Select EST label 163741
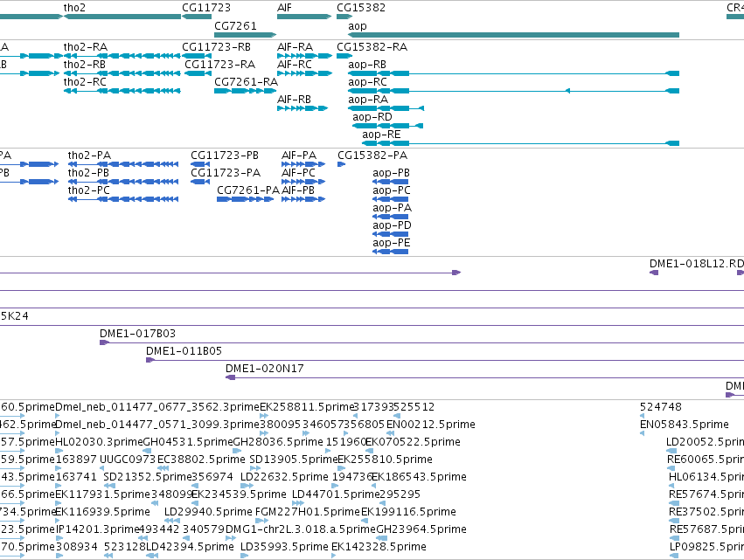 [76, 477]
